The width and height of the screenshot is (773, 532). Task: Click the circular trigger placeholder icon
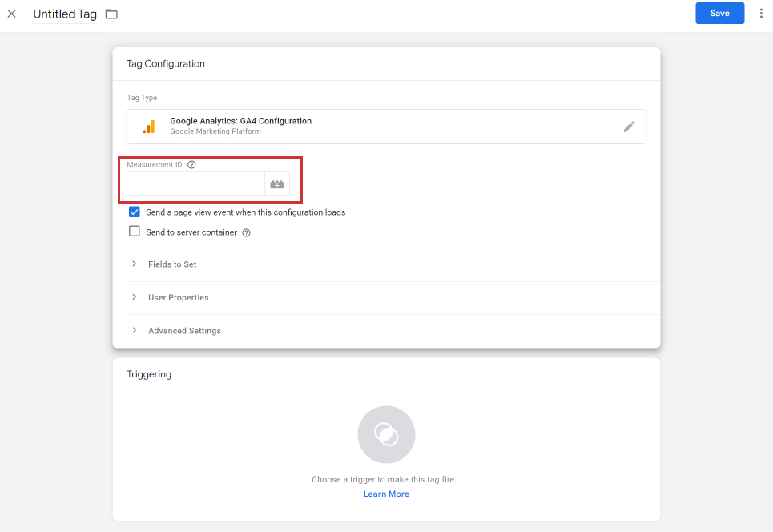pyautogui.click(x=386, y=434)
